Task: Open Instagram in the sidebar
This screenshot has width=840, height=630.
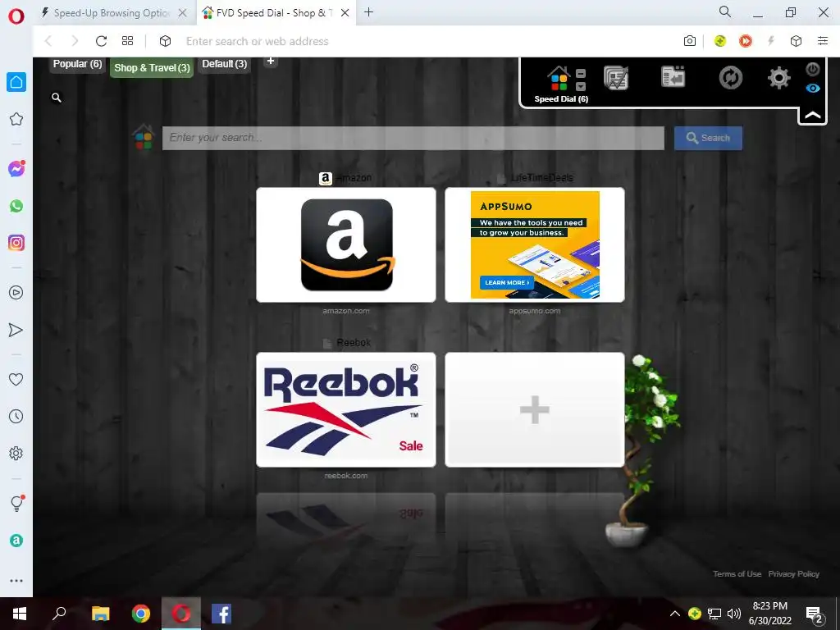Action: [x=16, y=243]
